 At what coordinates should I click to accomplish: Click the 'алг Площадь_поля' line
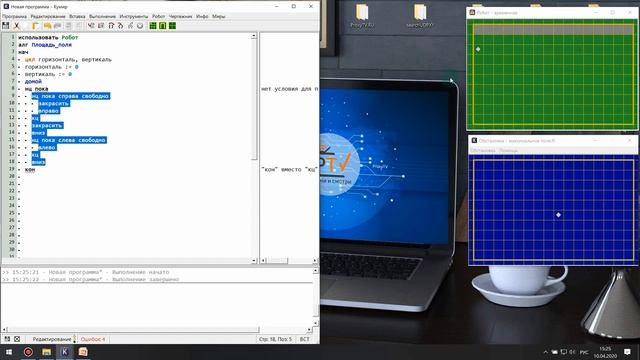pyautogui.click(x=45, y=45)
